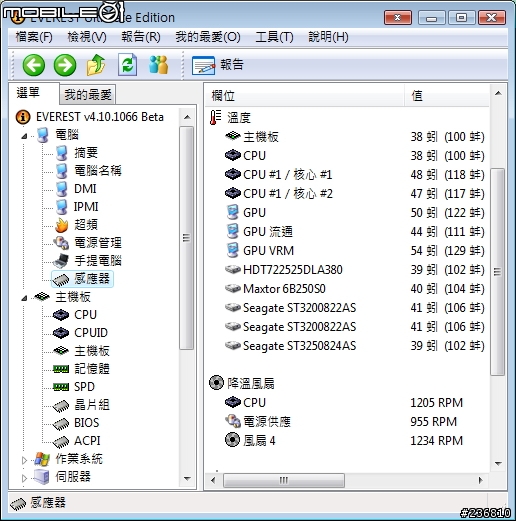The width and height of the screenshot is (516, 521).
Task: Click the fan icon beside 降溫風扇
Action: [x=216, y=383]
